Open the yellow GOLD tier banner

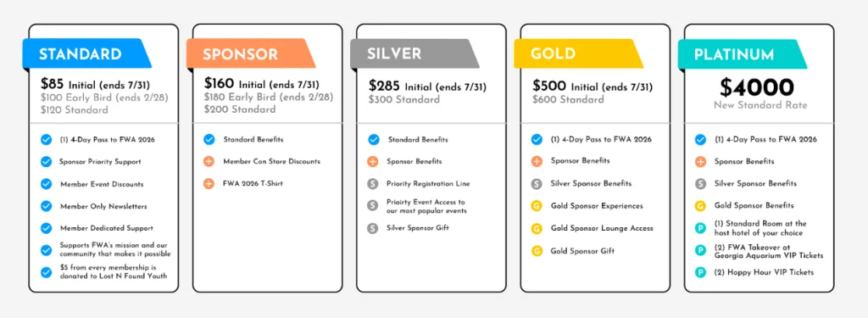(578, 53)
